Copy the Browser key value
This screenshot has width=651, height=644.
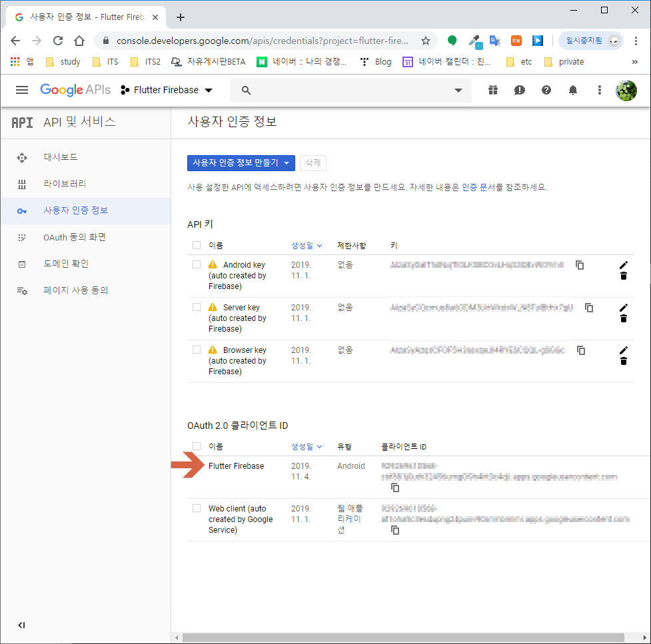(x=581, y=350)
